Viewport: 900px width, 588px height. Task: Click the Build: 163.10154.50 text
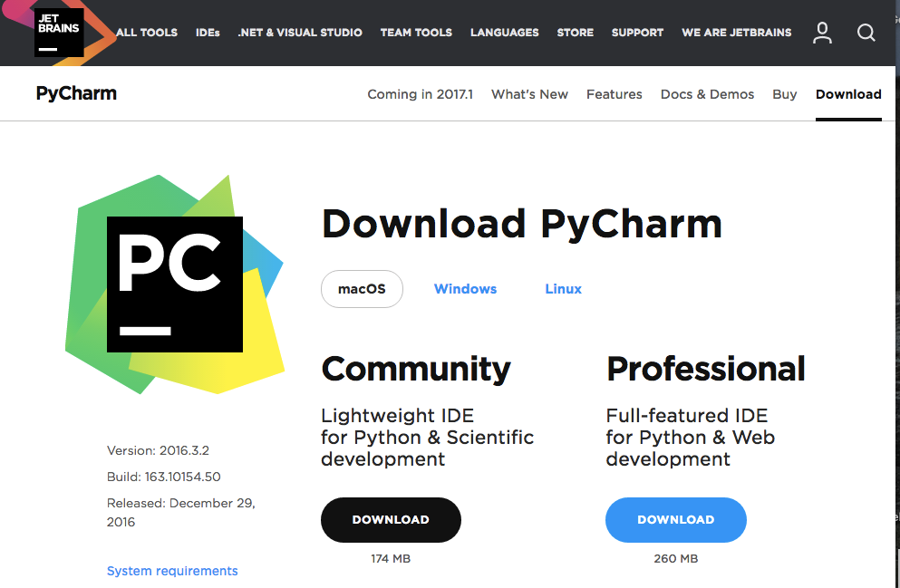tap(163, 477)
